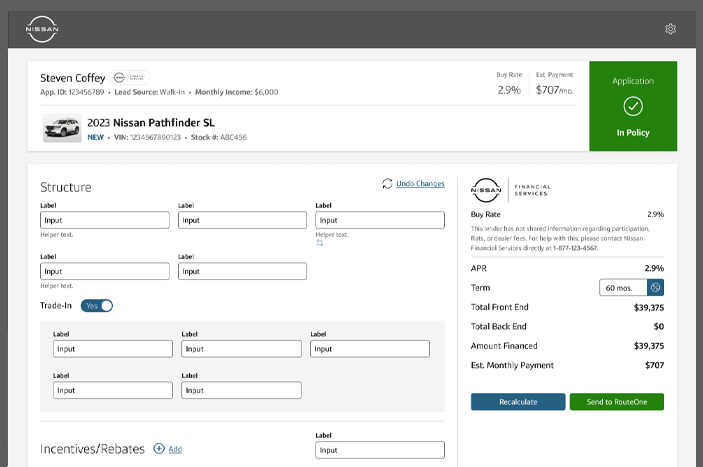Click the lender badge beside Steven Coffey
Viewport: 703px width, 467px height.
point(129,77)
